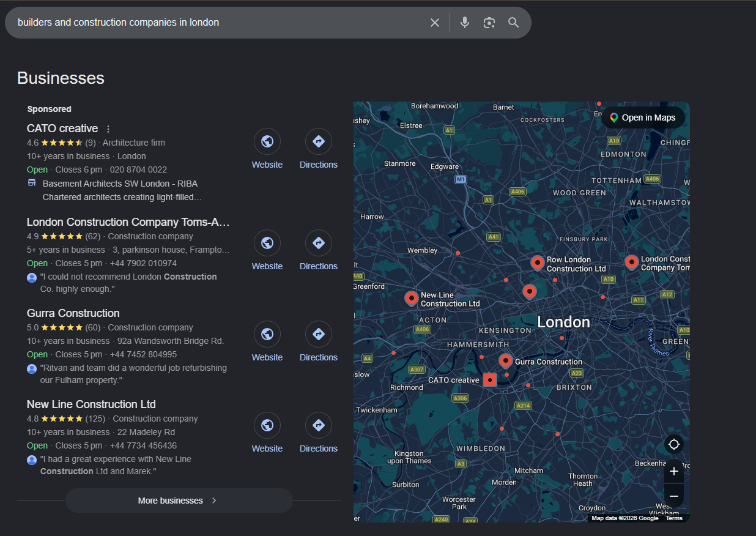Click the Website label under the CATO creative globe
Image resolution: width=756 pixels, height=536 pixels.
click(267, 165)
